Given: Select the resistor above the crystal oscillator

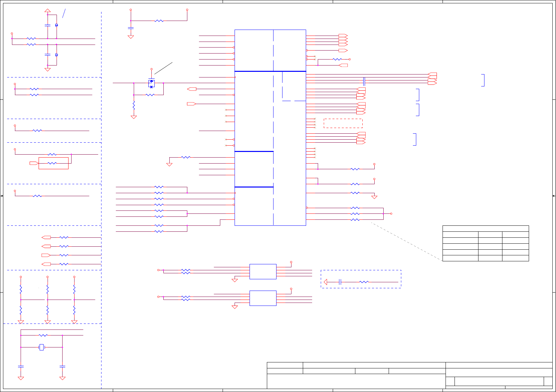Looking at the screenshot, I should point(43,335).
